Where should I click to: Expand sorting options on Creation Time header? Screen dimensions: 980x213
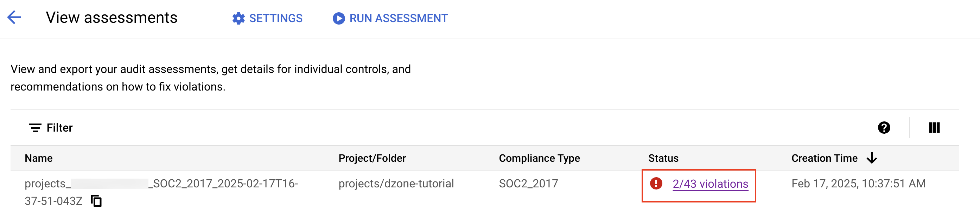coord(872,158)
